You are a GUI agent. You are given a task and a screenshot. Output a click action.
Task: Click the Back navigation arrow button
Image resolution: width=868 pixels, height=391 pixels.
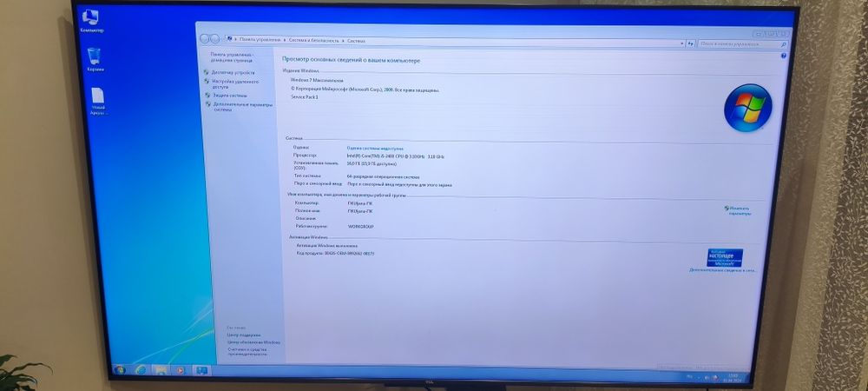click(x=206, y=39)
